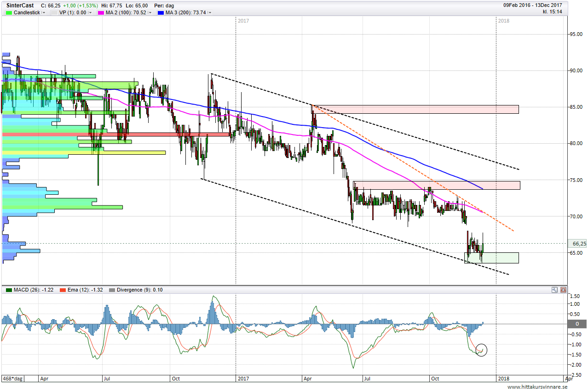Click the 'Per: dag' period label
588x391 pixels.
pos(164,6)
